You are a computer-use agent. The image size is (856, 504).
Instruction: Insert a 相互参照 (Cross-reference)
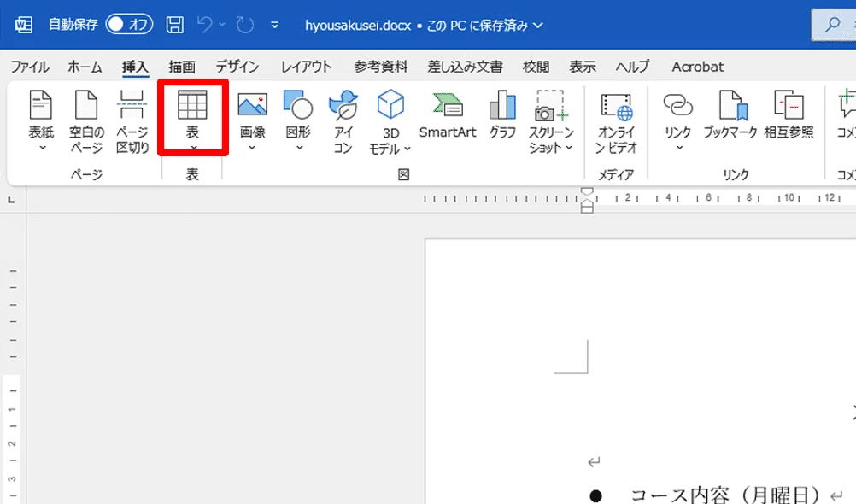pyautogui.click(x=789, y=114)
